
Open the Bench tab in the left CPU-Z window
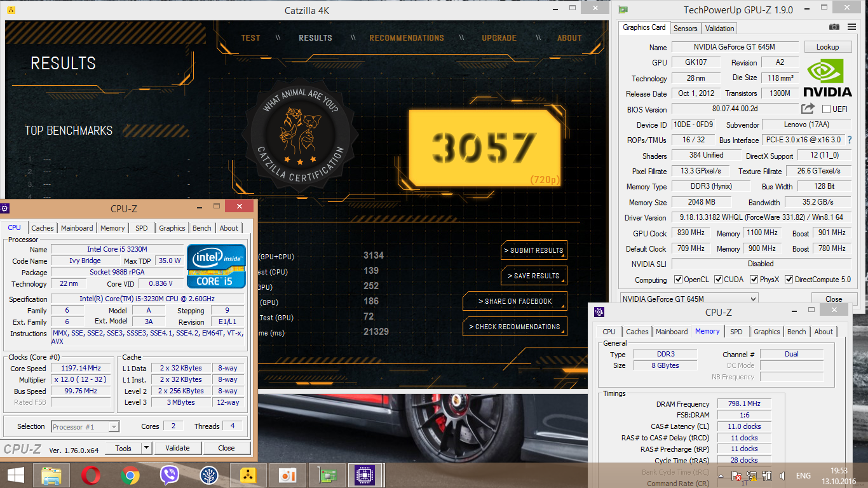202,228
